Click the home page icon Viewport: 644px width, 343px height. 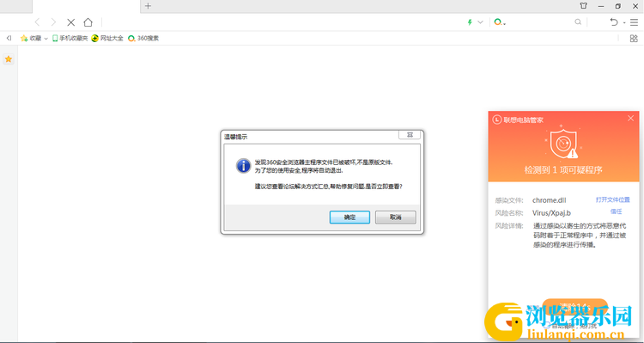(88, 22)
